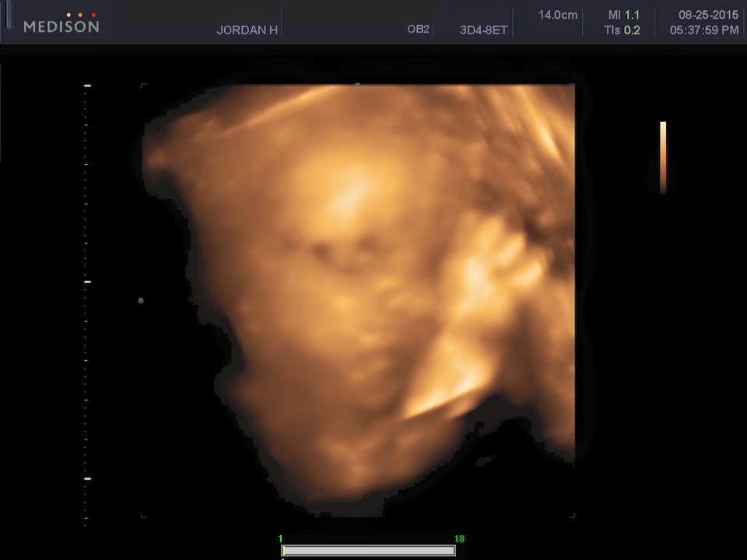Click the bottom-right ROI corner bracket
Viewport: 747px width, 560px height.
[572, 514]
